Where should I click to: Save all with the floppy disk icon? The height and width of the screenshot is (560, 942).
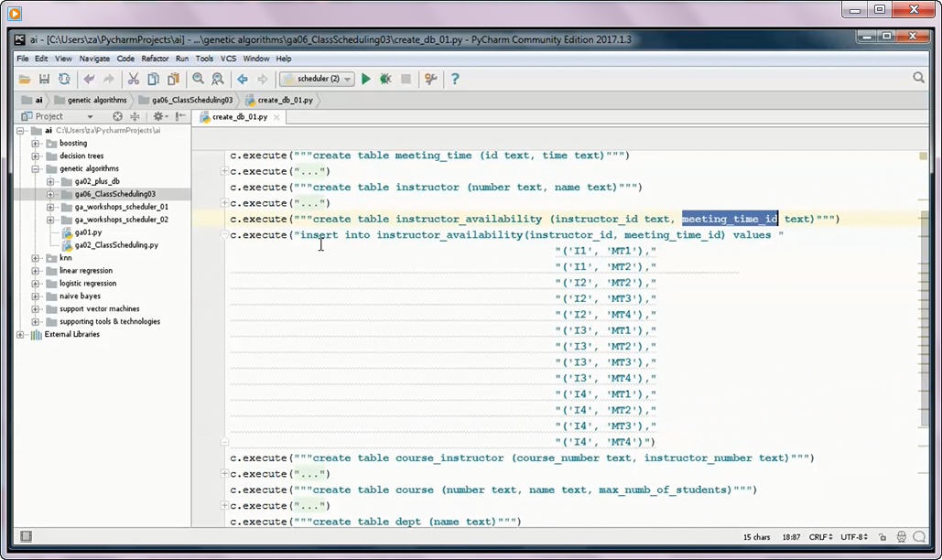coord(45,79)
